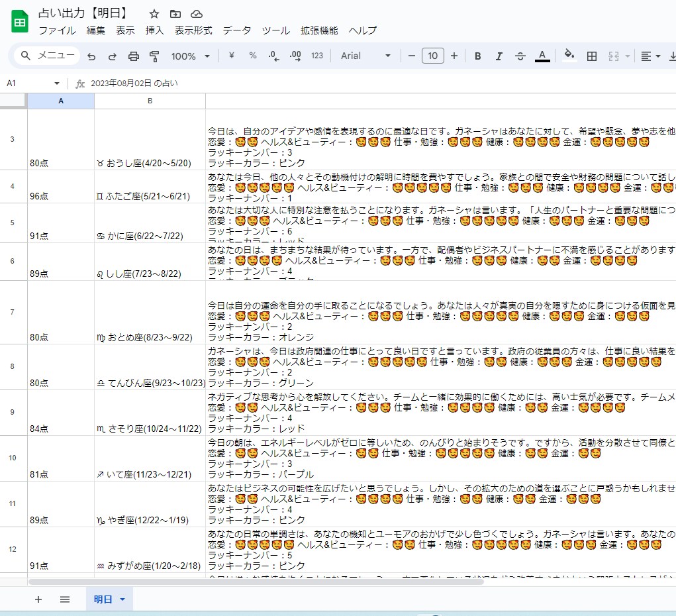This screenshot has height=616, width=676.
Task: Select row 12 header
Action: click(x=13, y=550)
